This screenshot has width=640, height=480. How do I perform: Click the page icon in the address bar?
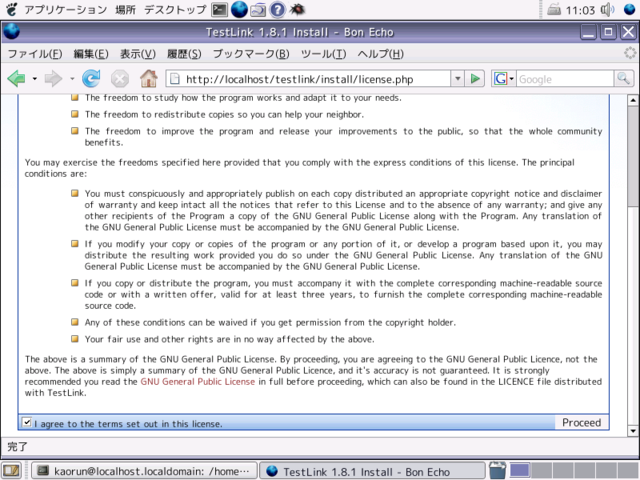coord(175,79)
